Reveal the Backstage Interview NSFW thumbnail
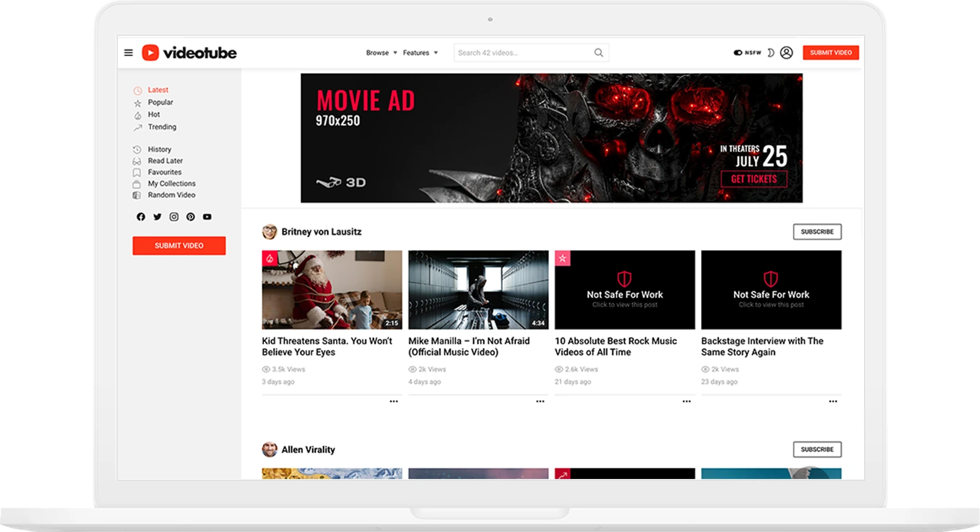This screenshot has width=980, height=532. [771, 290]
